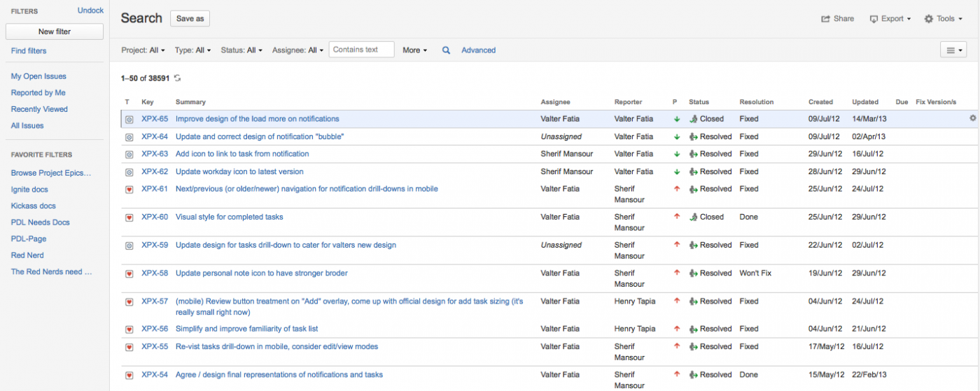980x391 pixels.
Task: Open the Assignee filter dropdown
Action: tap(298, 50)
